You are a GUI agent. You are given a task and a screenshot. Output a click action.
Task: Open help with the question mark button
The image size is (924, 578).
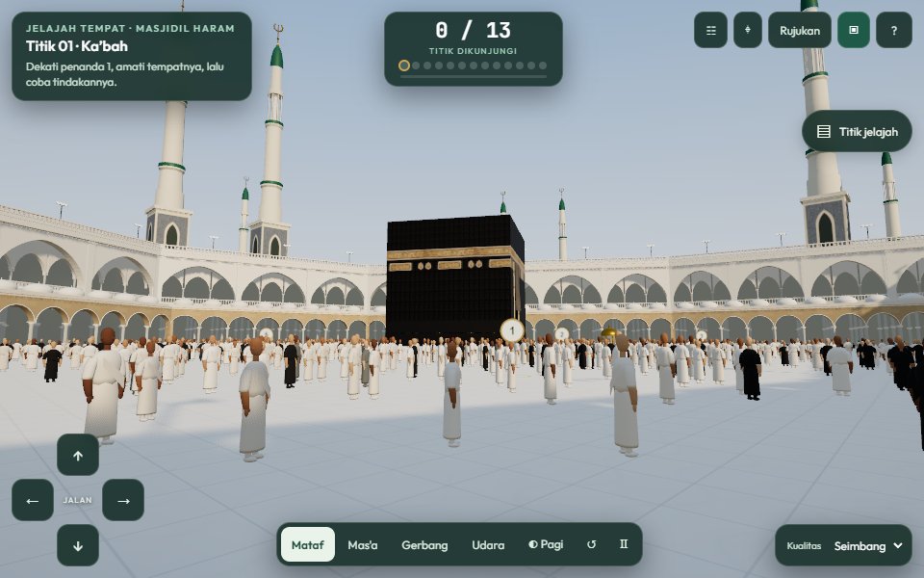[894, 30]
